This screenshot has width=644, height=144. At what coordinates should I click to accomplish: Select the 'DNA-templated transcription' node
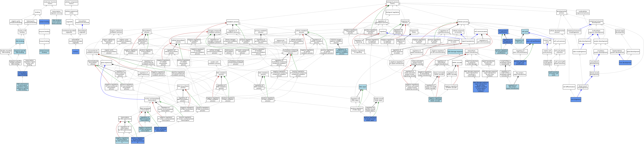pyautogui.click(x=145, y=109)
